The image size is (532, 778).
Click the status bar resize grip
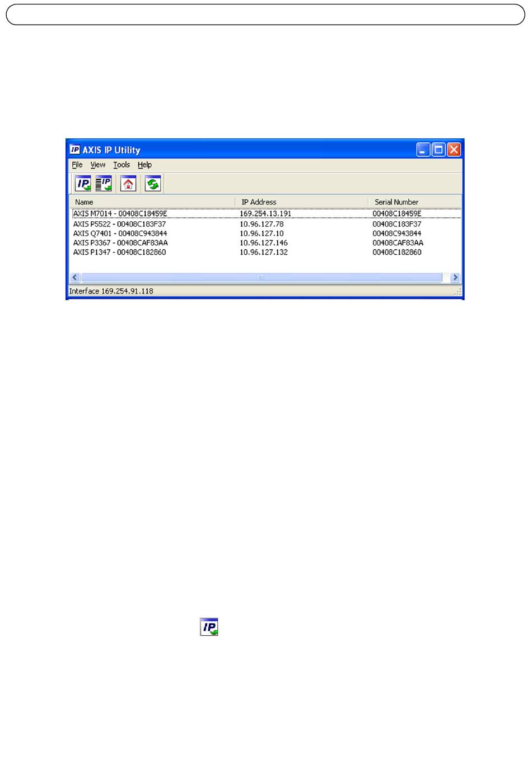point(458,292)
